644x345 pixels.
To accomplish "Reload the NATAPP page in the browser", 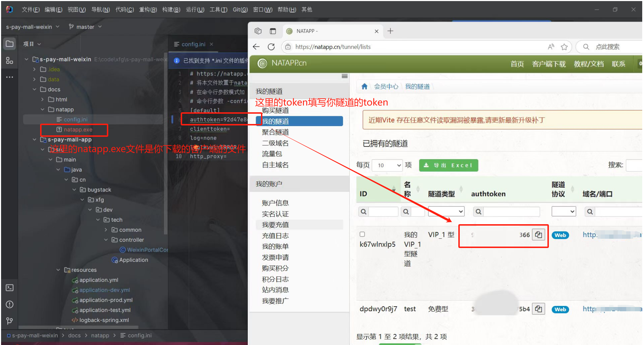I will 271,47.
